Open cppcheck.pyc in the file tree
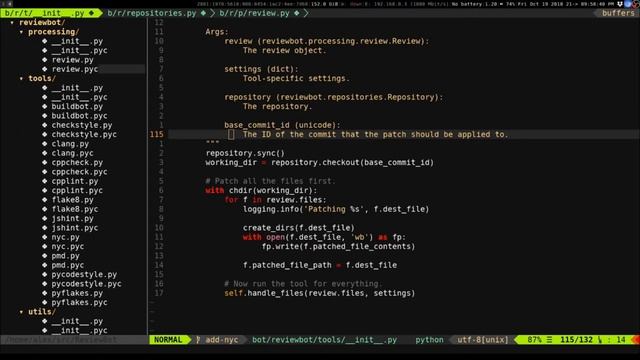640x360 pixels. pyautogui.click(x=80, y=172)
